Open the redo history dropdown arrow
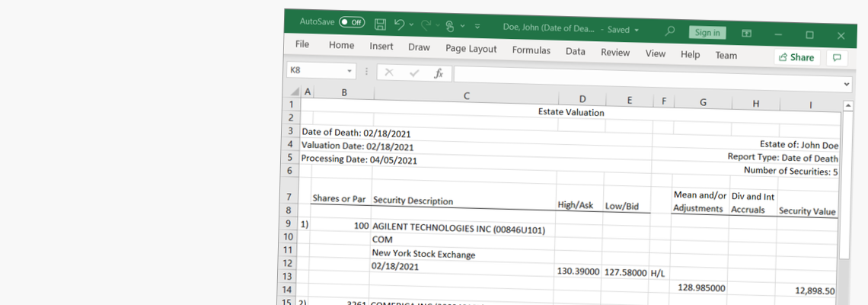This screenshot has width=868, height=305. (438, 25)
